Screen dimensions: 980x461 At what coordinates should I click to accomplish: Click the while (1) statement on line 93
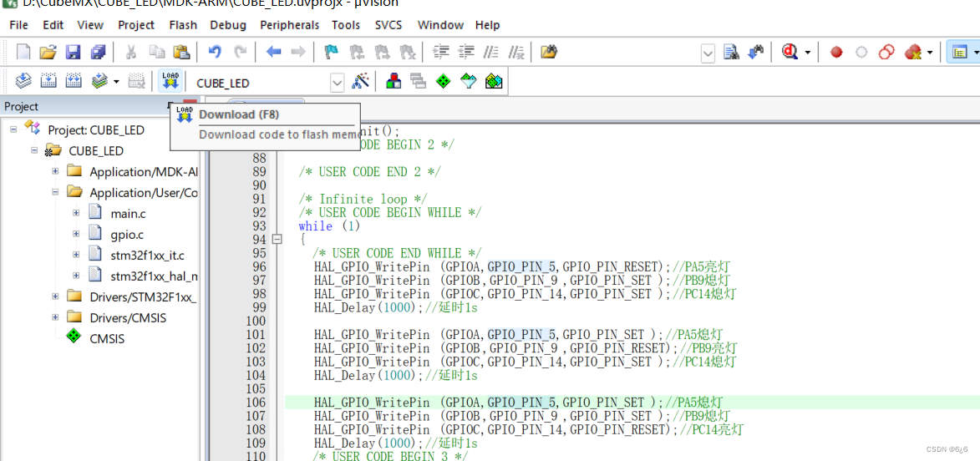(329, 225)
